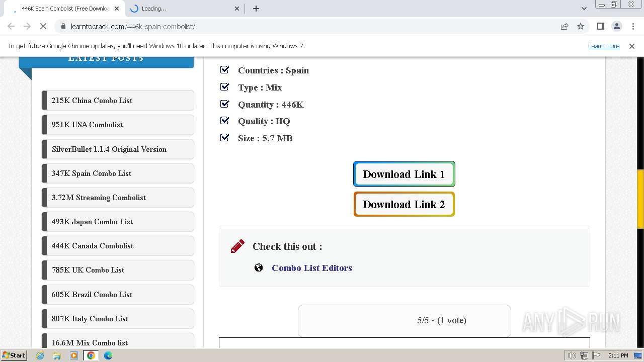Open the Chrome profile avatar
The height and width of the screenshot is (362, 644).
click(x=616, y=26)
